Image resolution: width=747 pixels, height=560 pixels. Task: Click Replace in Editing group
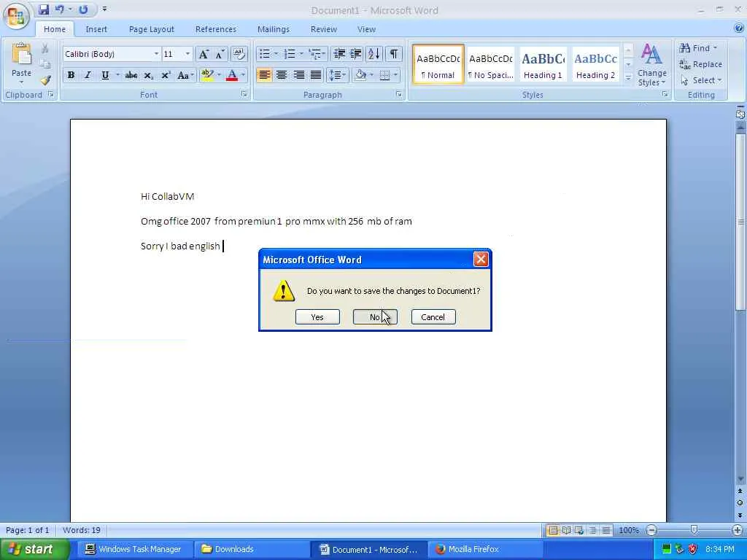(701, 64)
